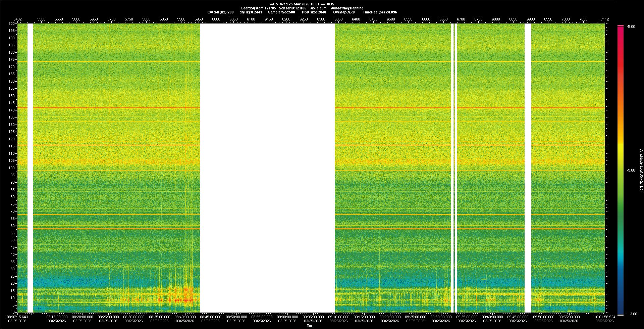Select the blue region of the amplitude colorbar
This screenshot has width=644, height=329.
[x=620, y=285]
